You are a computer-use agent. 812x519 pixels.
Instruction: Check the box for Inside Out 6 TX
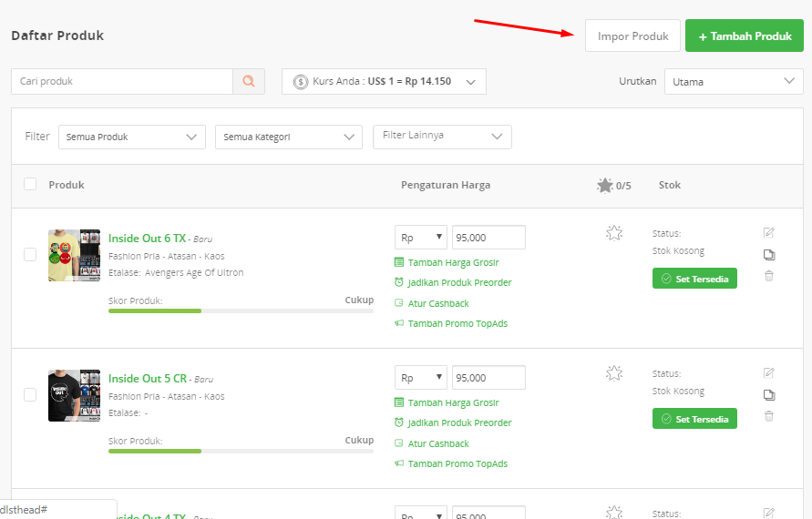pos(30,255)
